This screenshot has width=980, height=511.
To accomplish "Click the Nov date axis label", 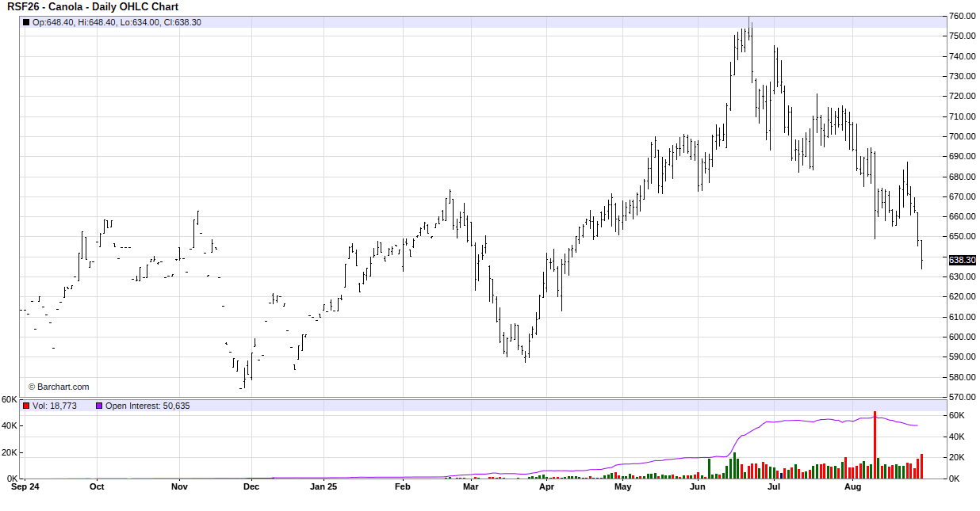I will point(179,487).
